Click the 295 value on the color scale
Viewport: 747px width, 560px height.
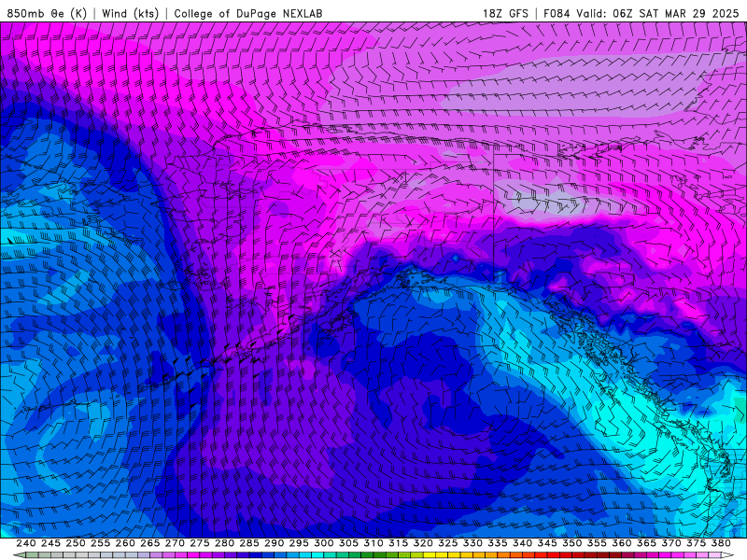tap(299, 543)
